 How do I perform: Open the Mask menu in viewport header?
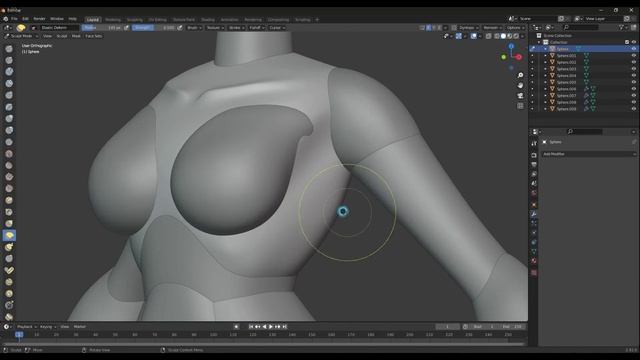coord(76,36)
